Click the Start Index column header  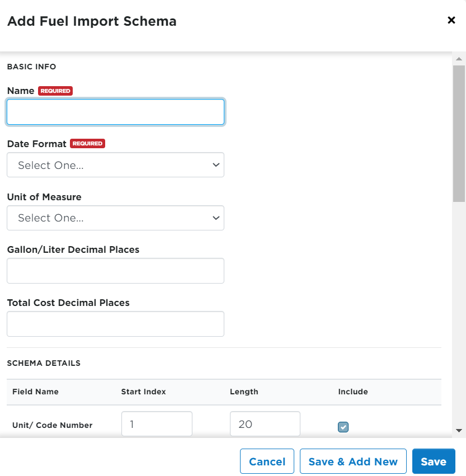point(143,392)
